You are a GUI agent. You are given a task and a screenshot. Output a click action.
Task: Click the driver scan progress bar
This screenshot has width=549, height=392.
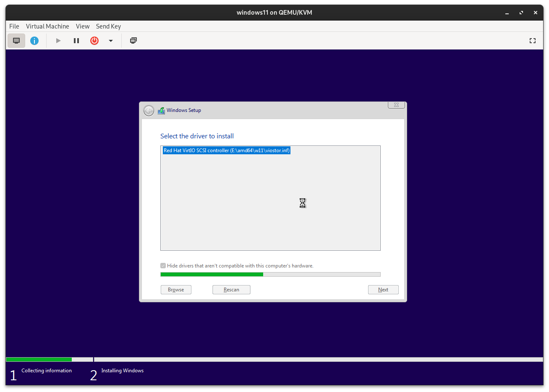[270, 275]
